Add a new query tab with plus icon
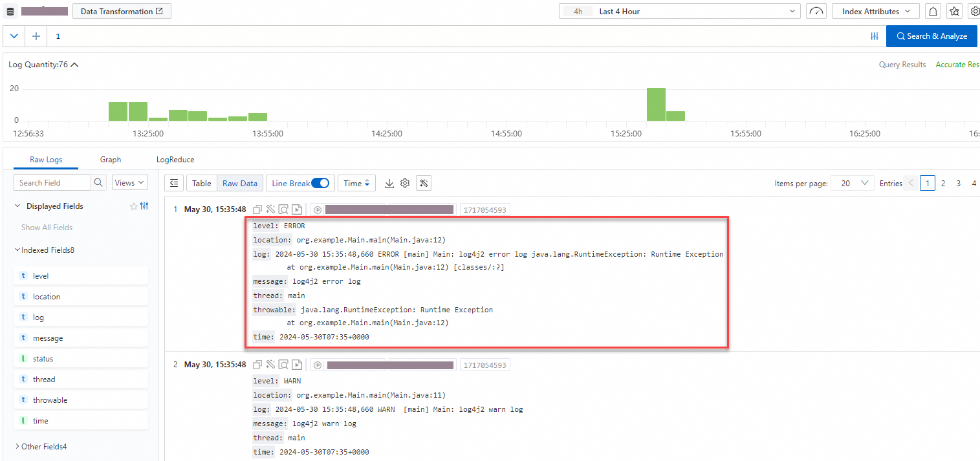Screen dimensions: 980x461 pyautogui.click(x=36, y=36)
